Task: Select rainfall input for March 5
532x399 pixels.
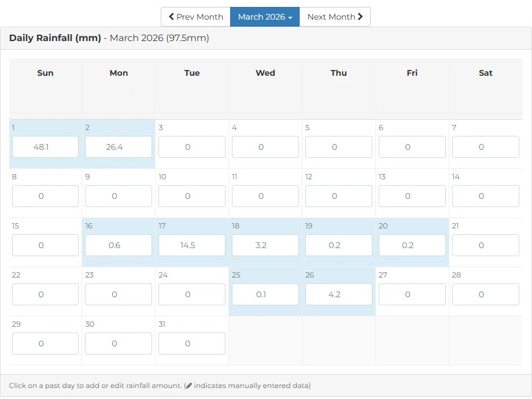Action: 339,147
